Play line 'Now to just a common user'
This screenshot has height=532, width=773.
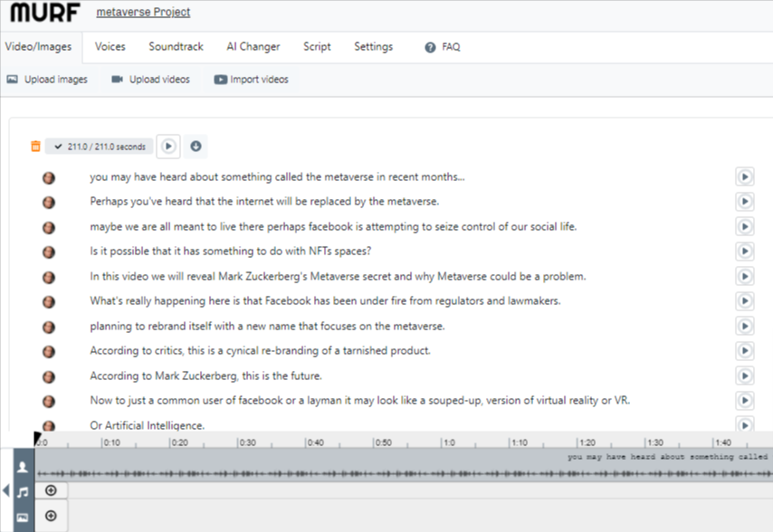(x=744, y=401)
